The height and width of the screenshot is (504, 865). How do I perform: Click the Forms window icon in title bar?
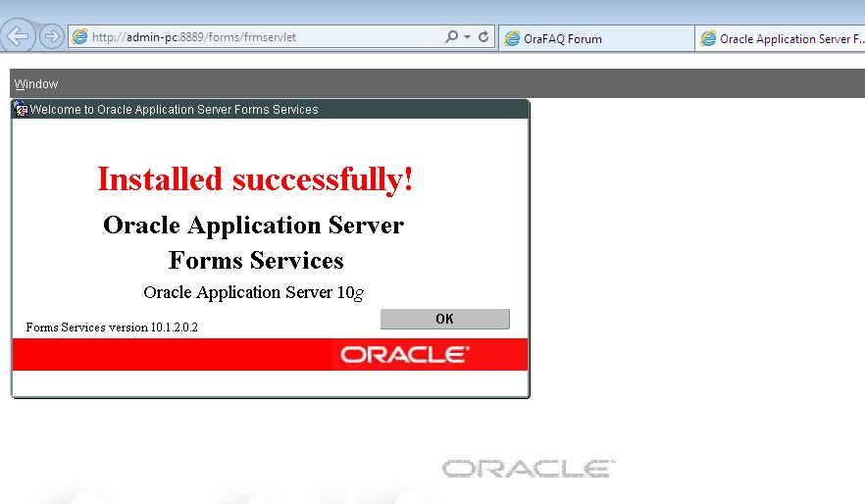[x=21, y=110]
